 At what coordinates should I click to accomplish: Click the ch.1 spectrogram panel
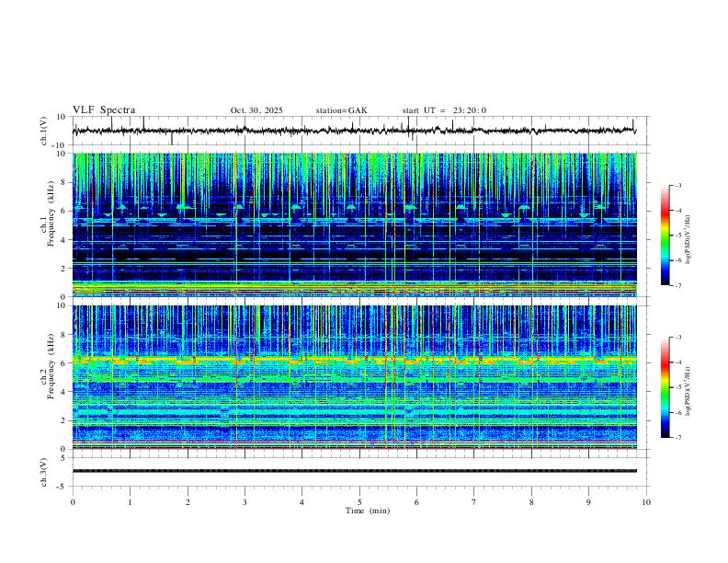pyautogui.click(x=354, y=224)
